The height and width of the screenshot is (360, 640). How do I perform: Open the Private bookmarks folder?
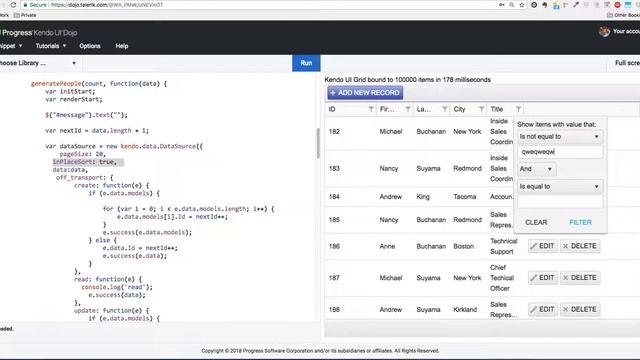pos(25,15)
